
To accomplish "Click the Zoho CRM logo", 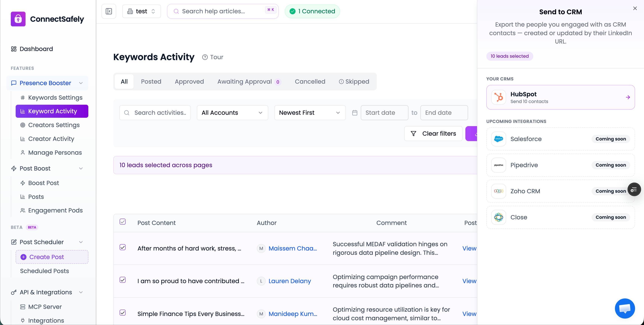I will pos(498,191).
